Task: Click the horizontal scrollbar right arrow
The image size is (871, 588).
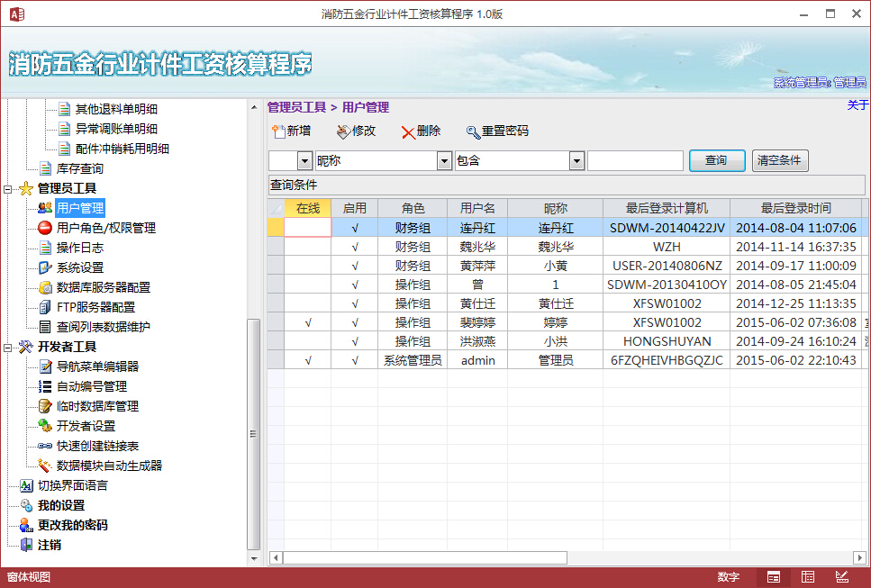Action: tap(859, 557)
